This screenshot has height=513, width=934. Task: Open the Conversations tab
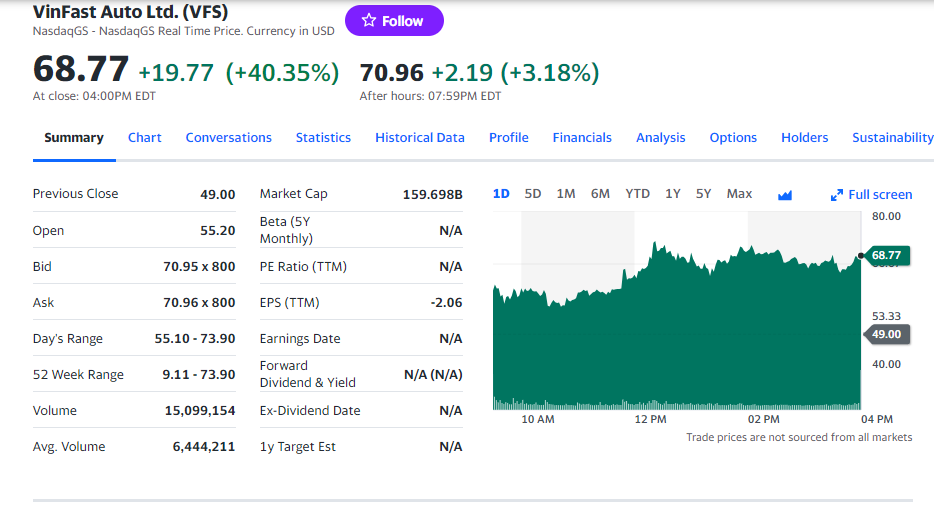[229, 138]
